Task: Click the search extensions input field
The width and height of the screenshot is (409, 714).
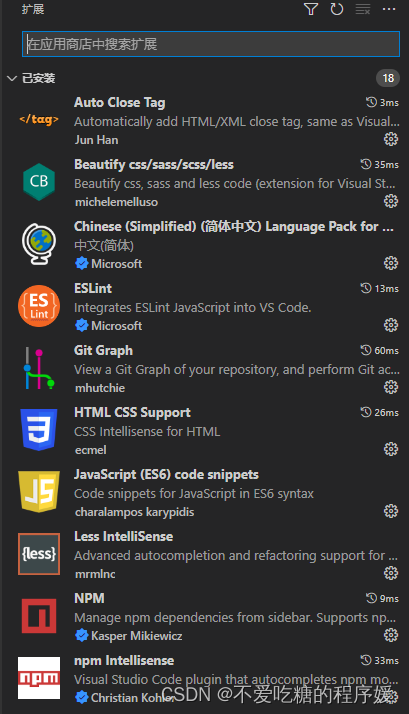Action: click(211, 44)
